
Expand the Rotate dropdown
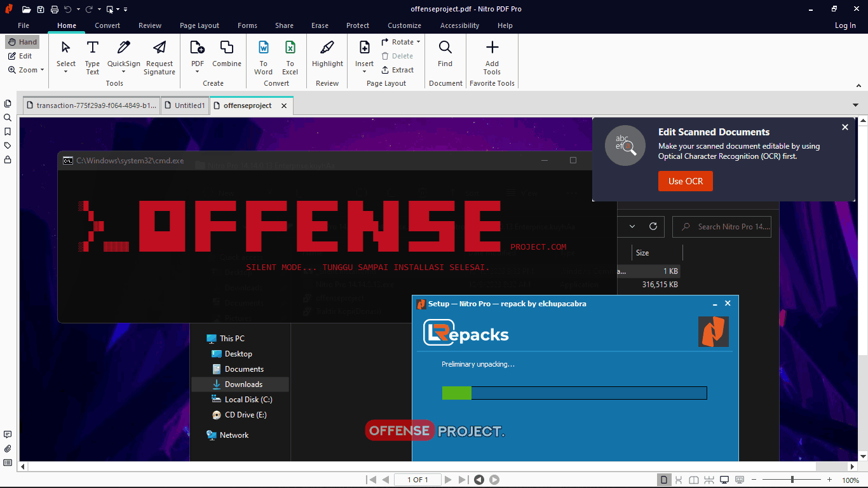tap(418, 42)
